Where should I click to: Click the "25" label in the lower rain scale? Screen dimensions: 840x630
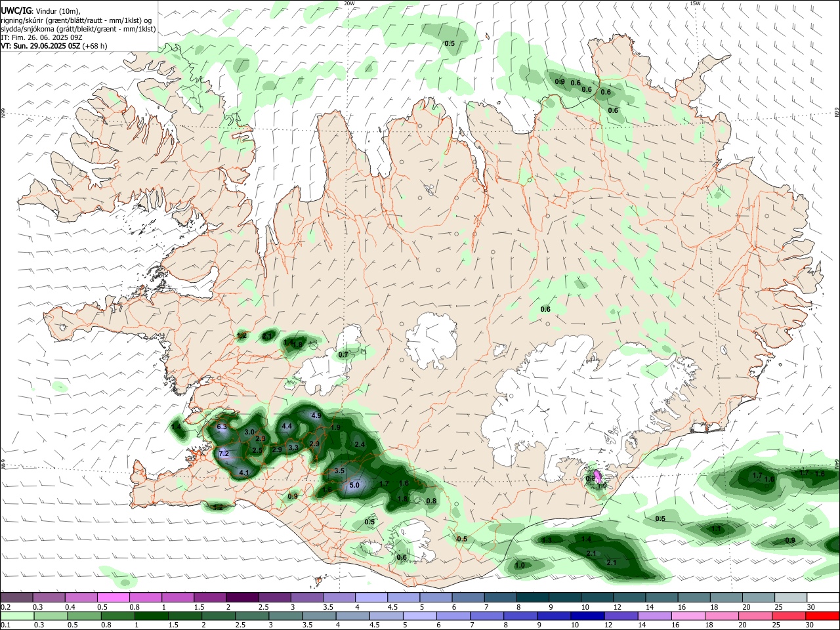[776, 625]
